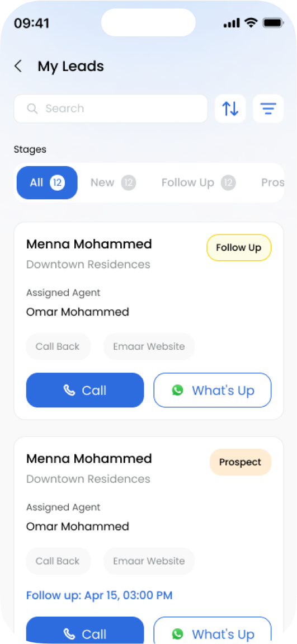The height and width of the screenshot is (644, 297).
Task: Tap the WhatsApp icon on the first lead card
Action: (177, 390)
